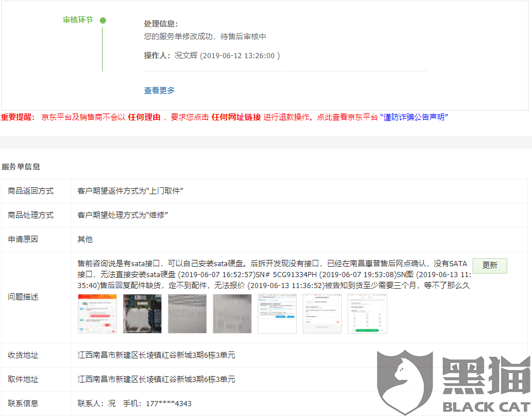Open the fourth thumbnail with vertical stripes
The width and height of the screenshot is (532, 416).
pos(232,313)
